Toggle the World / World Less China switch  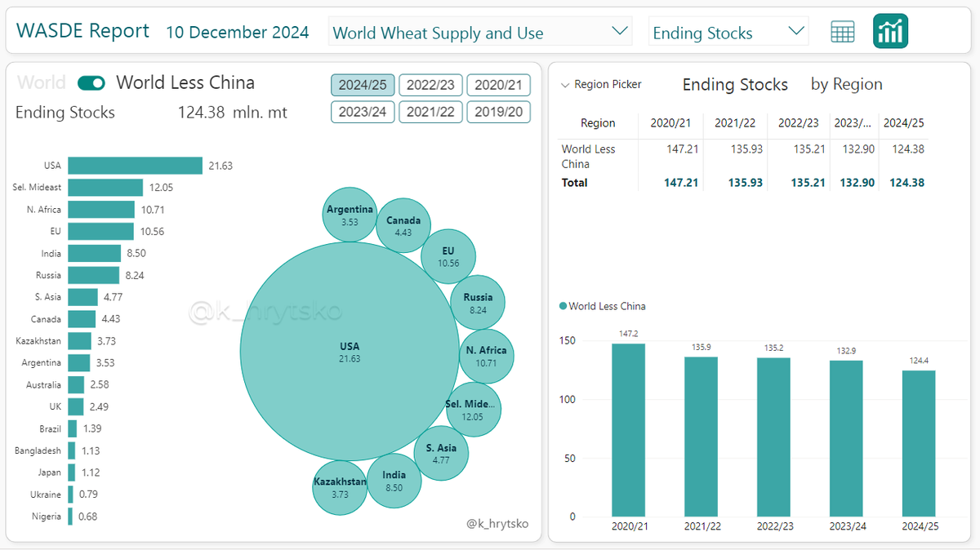91,82
